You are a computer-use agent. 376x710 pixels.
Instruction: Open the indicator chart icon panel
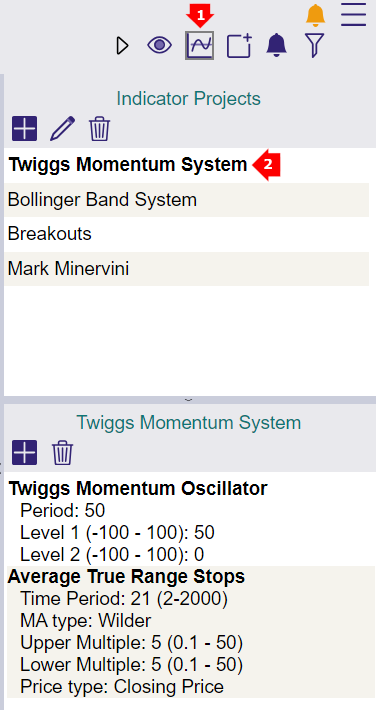[200, 45]
